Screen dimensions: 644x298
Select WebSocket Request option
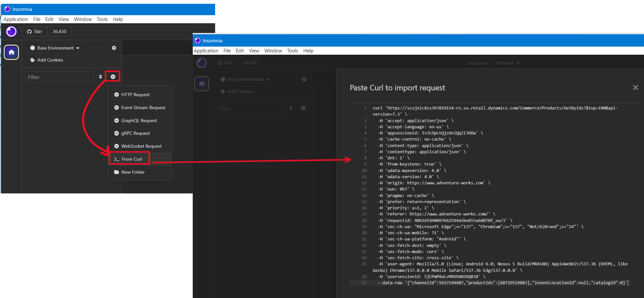(x=141, y=146)
